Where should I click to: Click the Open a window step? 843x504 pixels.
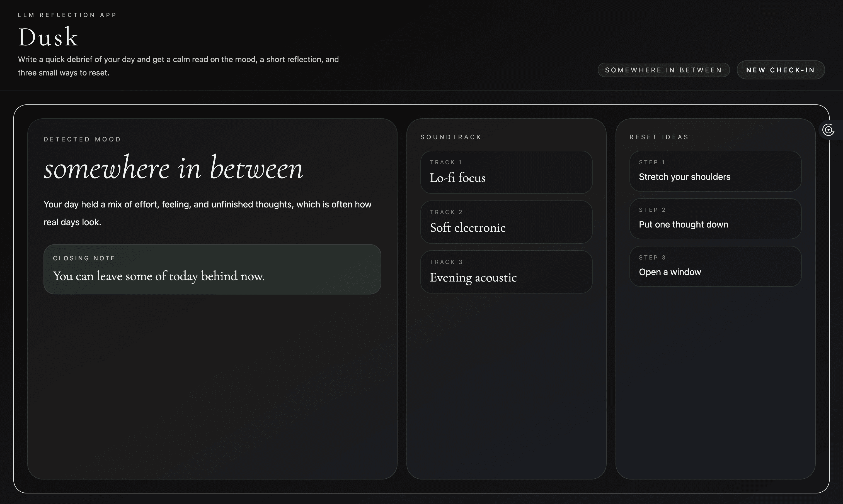pos(715,266)
